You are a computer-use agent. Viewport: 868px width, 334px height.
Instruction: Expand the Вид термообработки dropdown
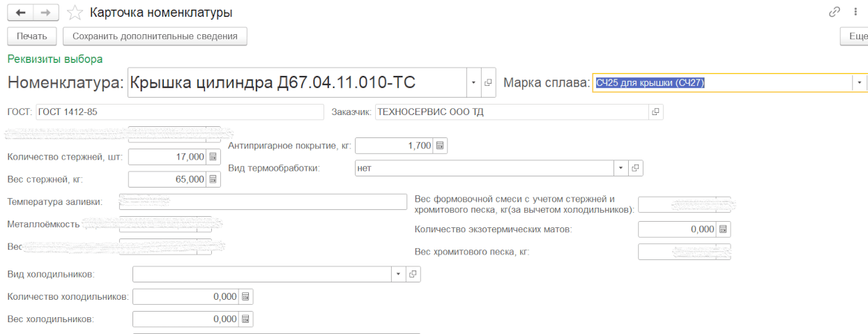pos(620,168)
